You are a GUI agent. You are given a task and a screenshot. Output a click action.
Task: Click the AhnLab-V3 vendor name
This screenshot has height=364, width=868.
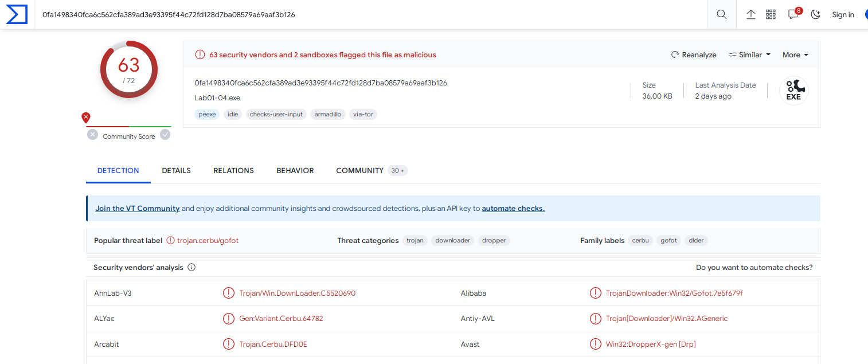(113, 293)
